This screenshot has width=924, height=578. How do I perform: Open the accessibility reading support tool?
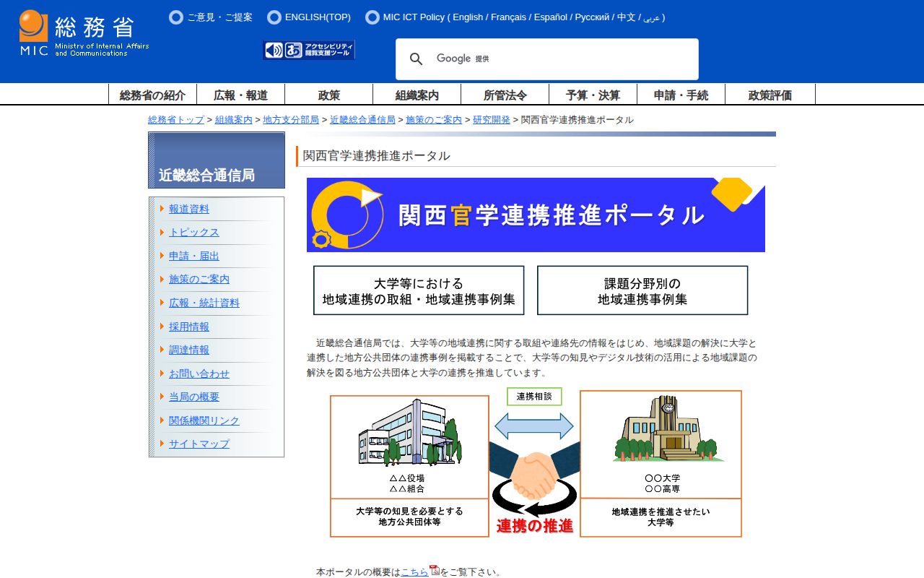(309, 50)
